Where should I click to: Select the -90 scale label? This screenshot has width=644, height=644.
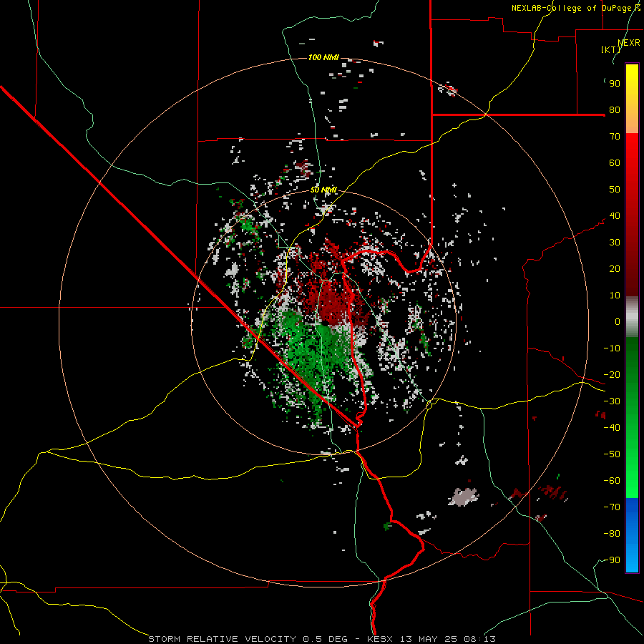[x=612, y=560]
